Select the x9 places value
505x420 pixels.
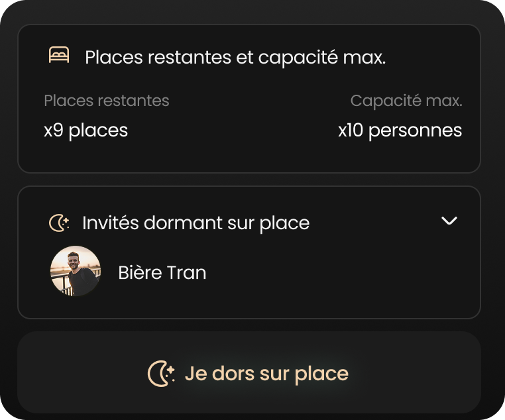click(85, 131)
